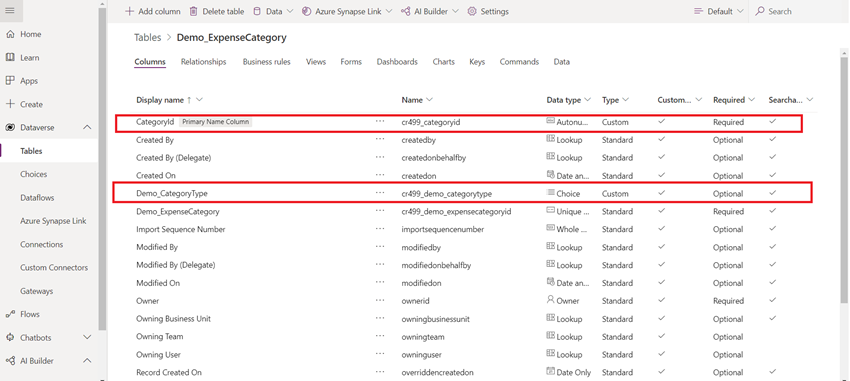Screen dimensions: 850x381
Task: Expand the Azure Synapse Link dropdown
Action: click(389, 11)
